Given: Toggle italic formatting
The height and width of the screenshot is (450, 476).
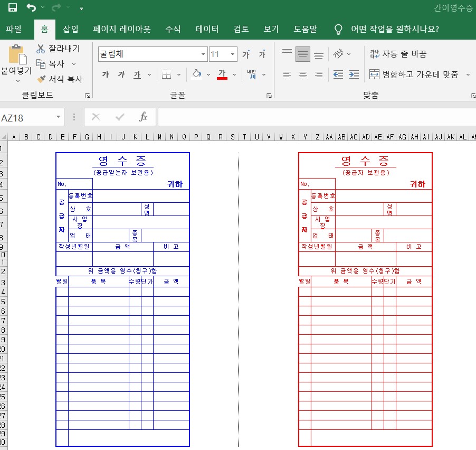Looking at the screenshot, I should pyautogui.click(x=120, y=74).
